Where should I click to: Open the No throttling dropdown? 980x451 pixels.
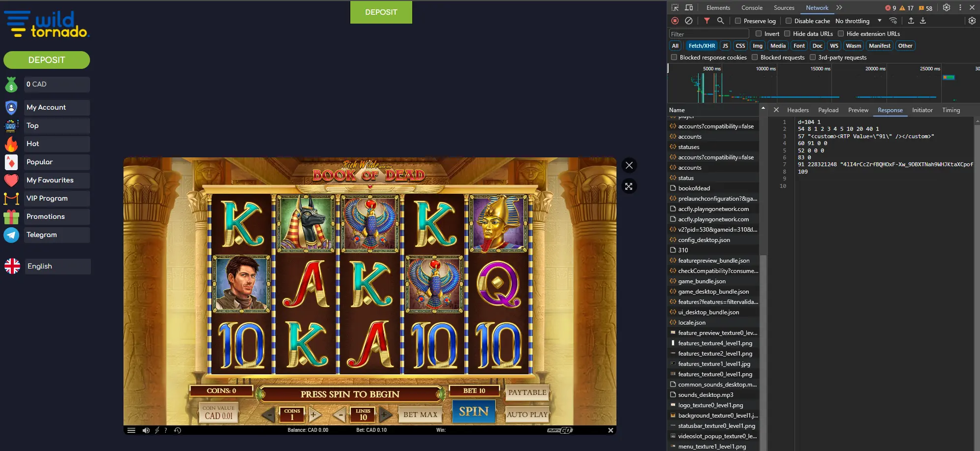858,21
